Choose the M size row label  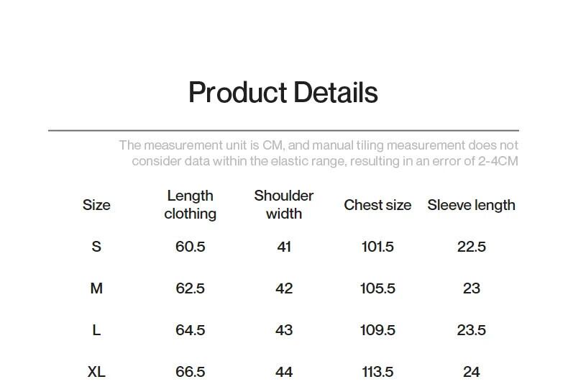point(96,288)
